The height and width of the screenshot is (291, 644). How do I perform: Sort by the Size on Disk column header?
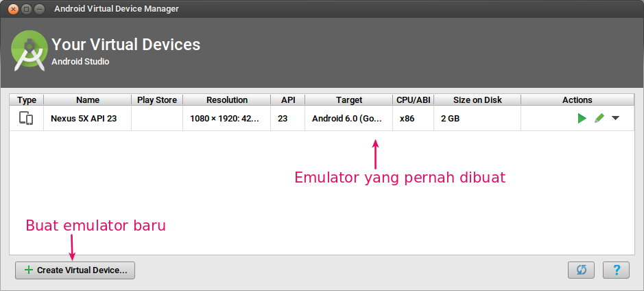point(477,100)
